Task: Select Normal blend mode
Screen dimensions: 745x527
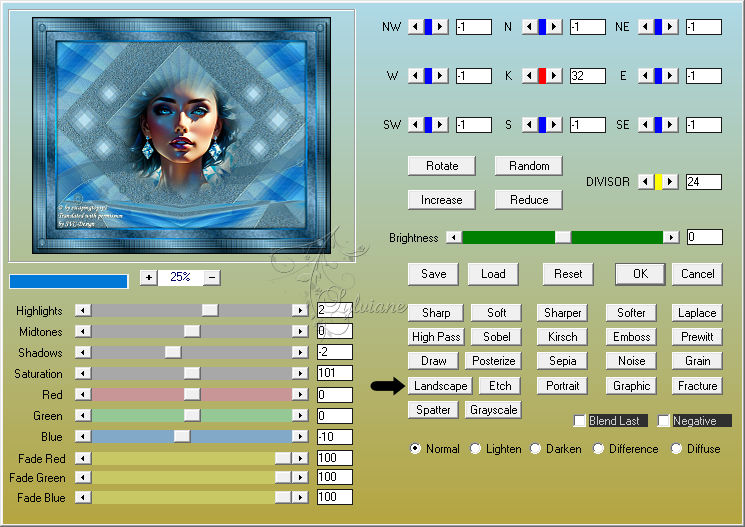Action: [415, 449]
